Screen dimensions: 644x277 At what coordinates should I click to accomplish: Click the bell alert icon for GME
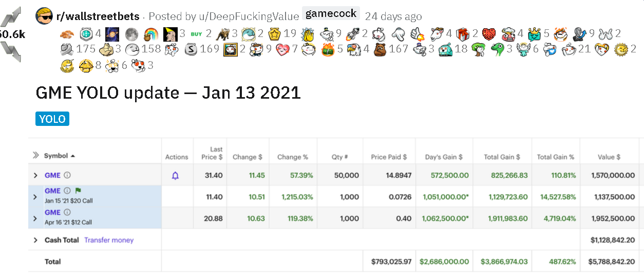coord(176,176)
